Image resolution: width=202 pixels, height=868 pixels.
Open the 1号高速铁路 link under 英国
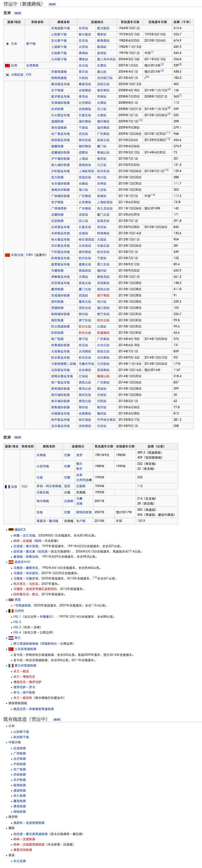tap(23, 606)
